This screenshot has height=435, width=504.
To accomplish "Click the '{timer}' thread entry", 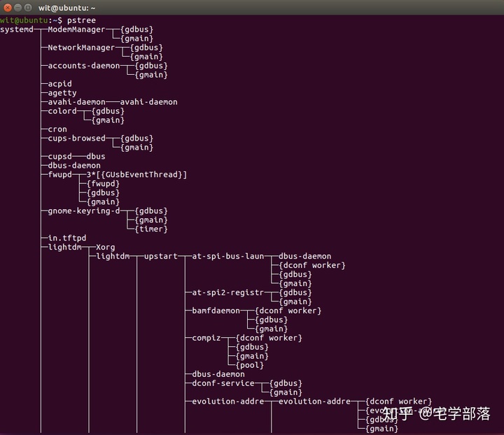I will coord(151,229).
